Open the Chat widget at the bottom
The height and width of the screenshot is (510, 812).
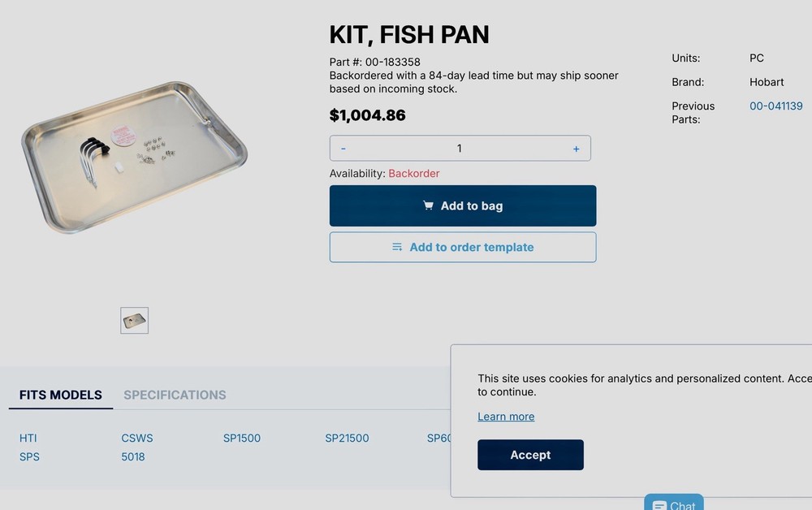pos(673,504)
